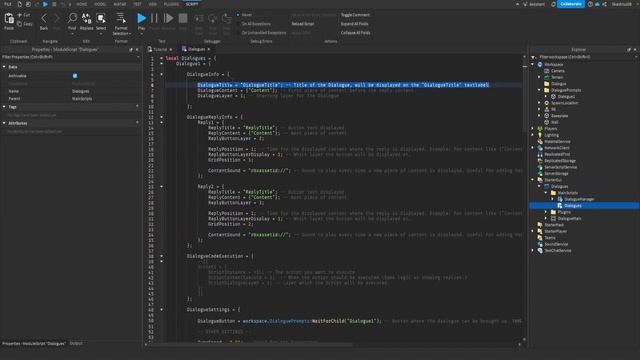The width and height of the screenshot is (640, 360).
Task: Select ReplicatedStorage in Explorer
Action: click(560, 161)
